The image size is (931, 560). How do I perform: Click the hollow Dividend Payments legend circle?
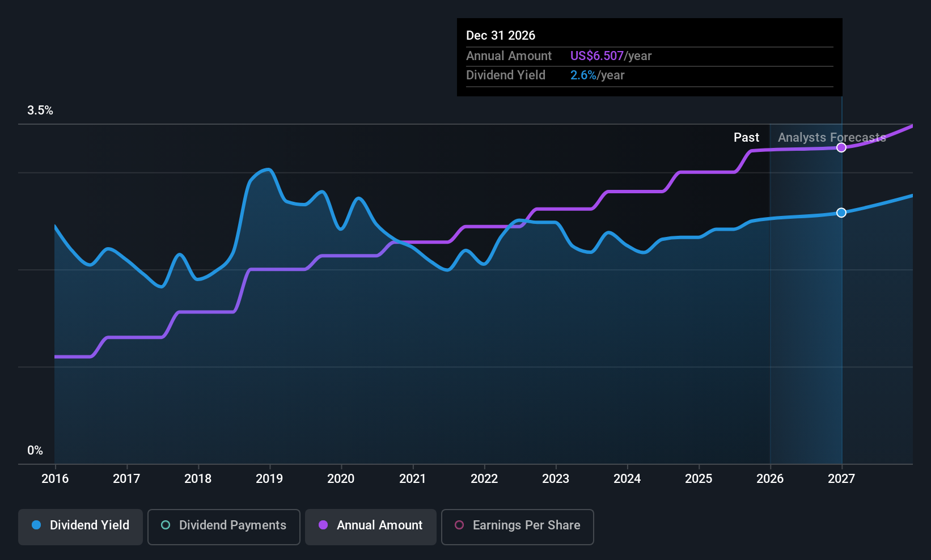click(x=166, y=525)
